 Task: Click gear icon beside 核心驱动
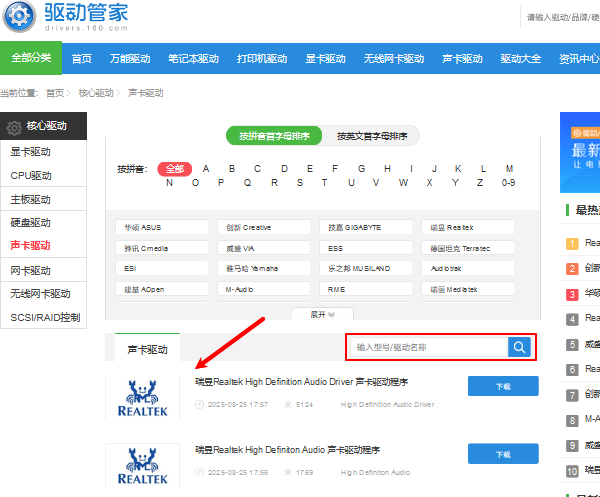(x=14, y=127)
